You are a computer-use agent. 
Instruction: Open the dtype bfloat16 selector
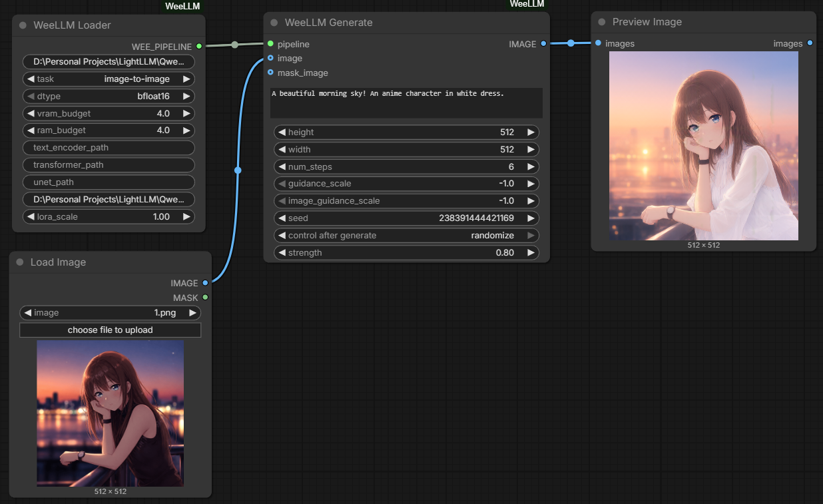point(109,96)
